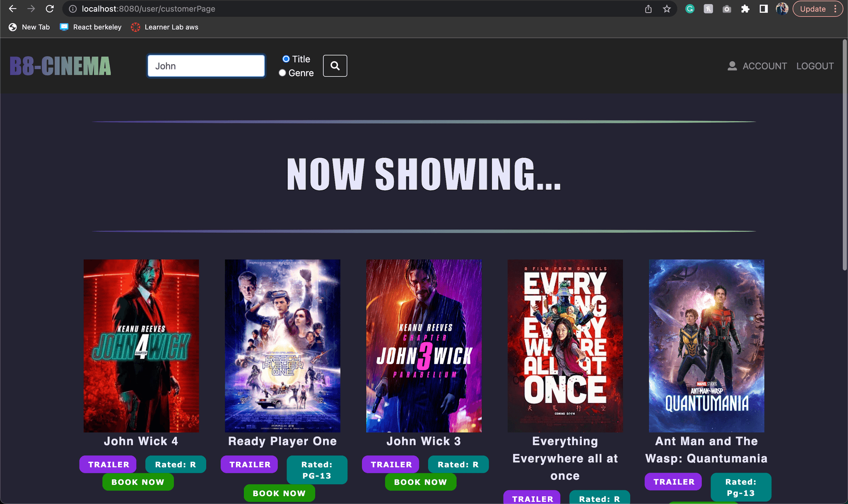Viewport: 848px width, 504px height.
Task: Open the ACCOUNT link
Action: 764,66
